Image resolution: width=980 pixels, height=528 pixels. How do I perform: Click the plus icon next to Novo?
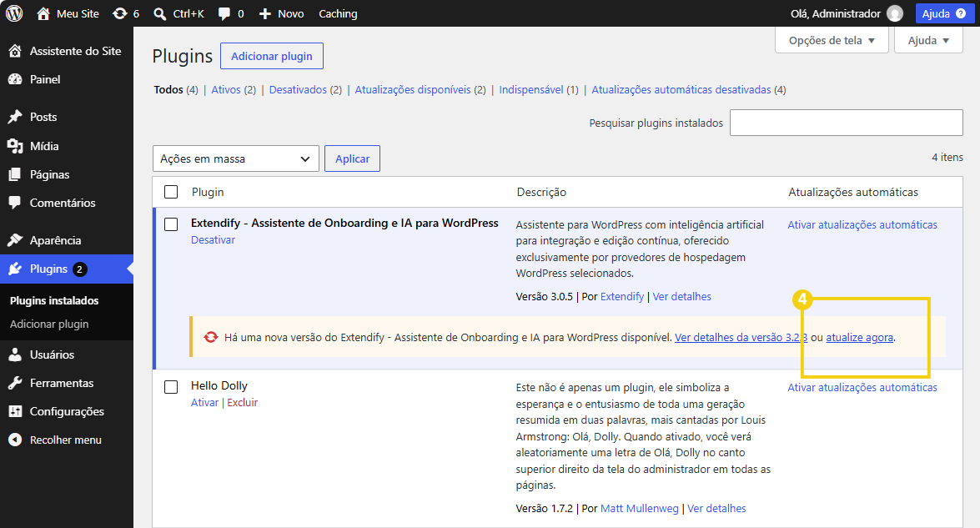pos(265,13)
